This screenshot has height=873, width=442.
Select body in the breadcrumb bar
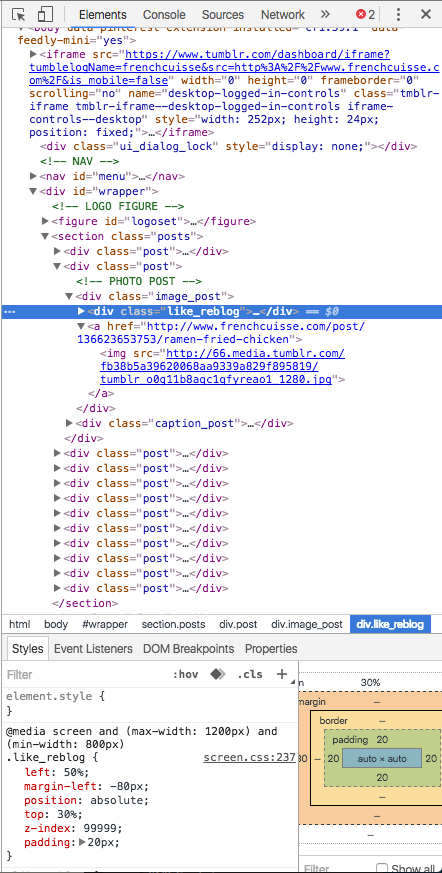point(56,624)
